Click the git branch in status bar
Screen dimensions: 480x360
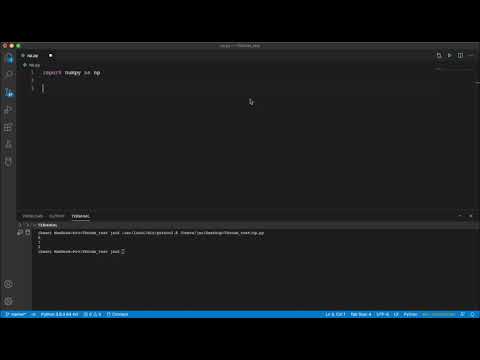pos(16,314)
